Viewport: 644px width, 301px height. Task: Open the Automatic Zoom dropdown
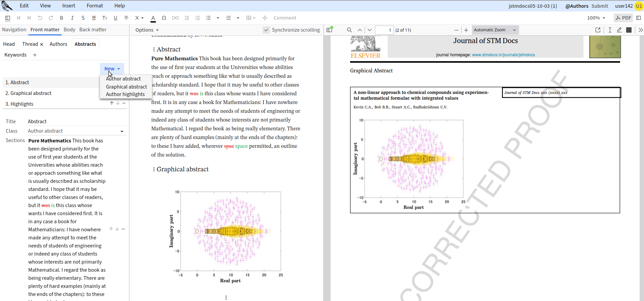(495, 30)
